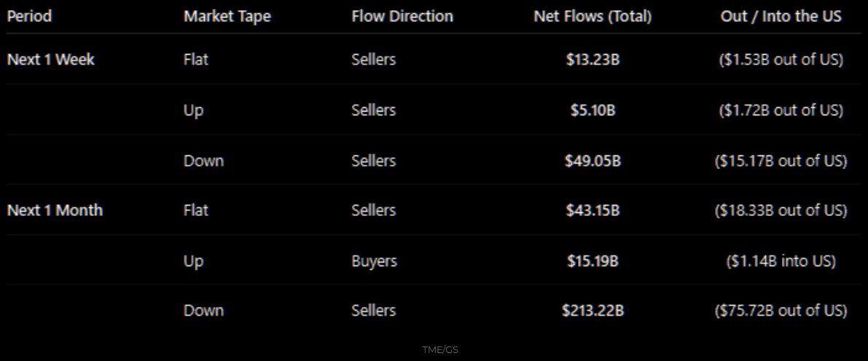Click the Flow Direction column header

pos(402,16)
